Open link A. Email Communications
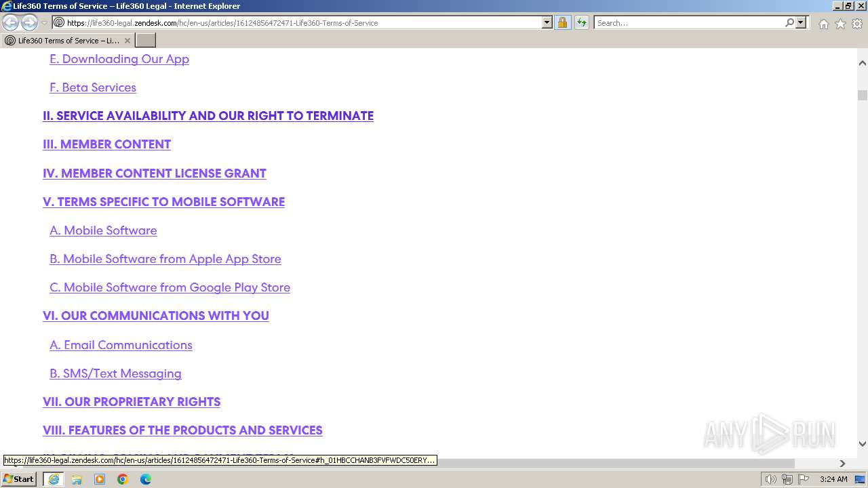868x488 pixels. 121,345
